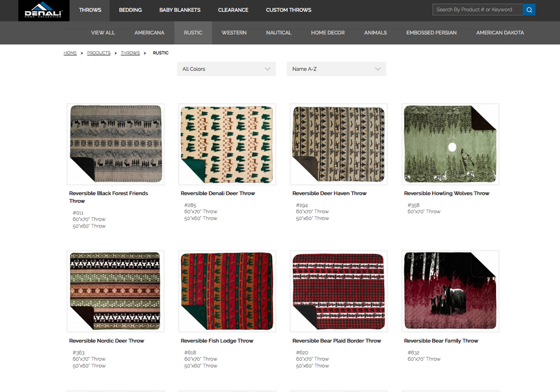Follow the Products breadcrumb link
The height and width of the screenshot is (392, 560).
coord(99,53)
